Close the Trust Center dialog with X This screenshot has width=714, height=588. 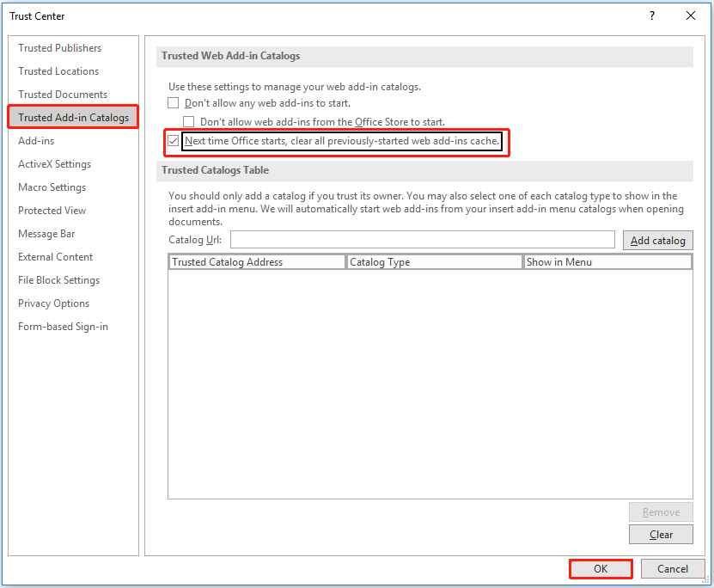[690, 16]
